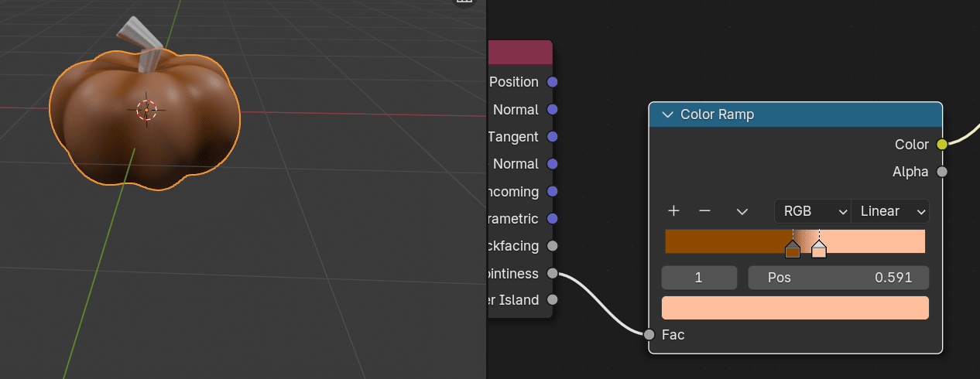Click the Alpha output socket
This screenshot has width=980, height=379.
[x=942, y=172]
